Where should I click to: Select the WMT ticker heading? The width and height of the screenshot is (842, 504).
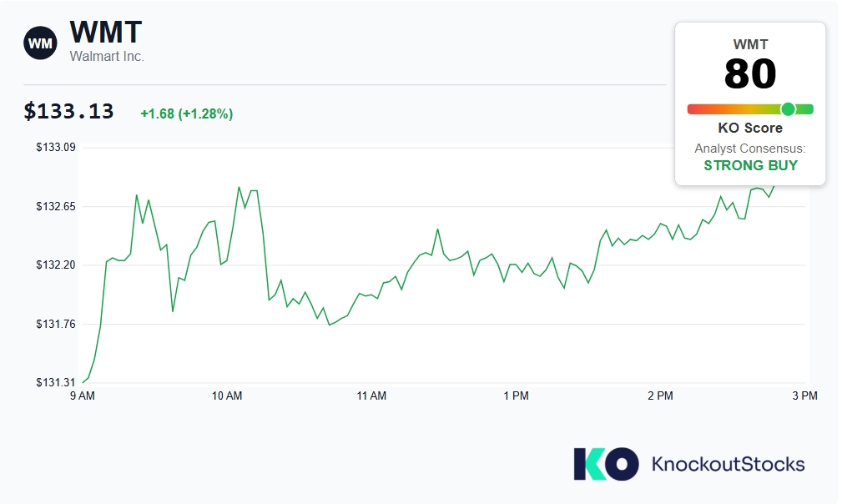[x=106, y=32]
